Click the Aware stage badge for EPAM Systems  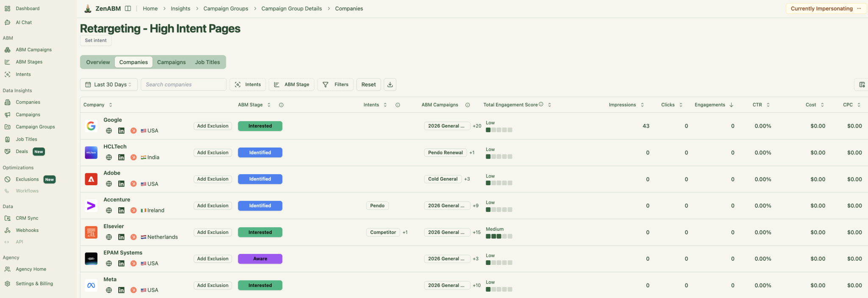coord(260,259)
